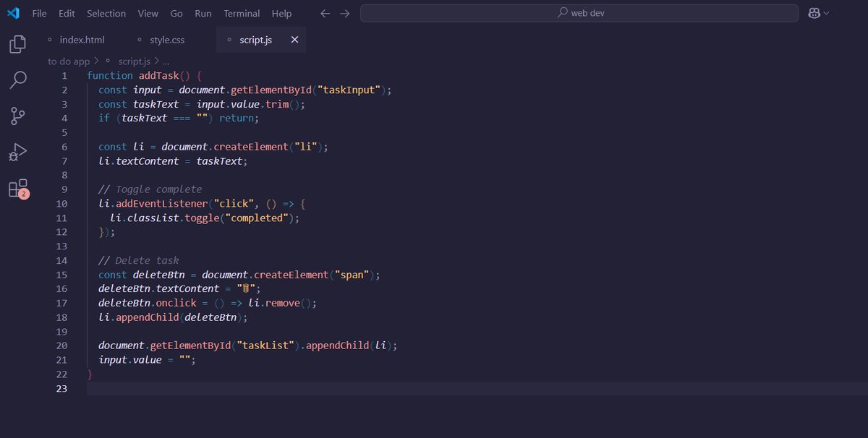Close the script.js tab with its X
The image size is (868, 438).
point(294,40)
